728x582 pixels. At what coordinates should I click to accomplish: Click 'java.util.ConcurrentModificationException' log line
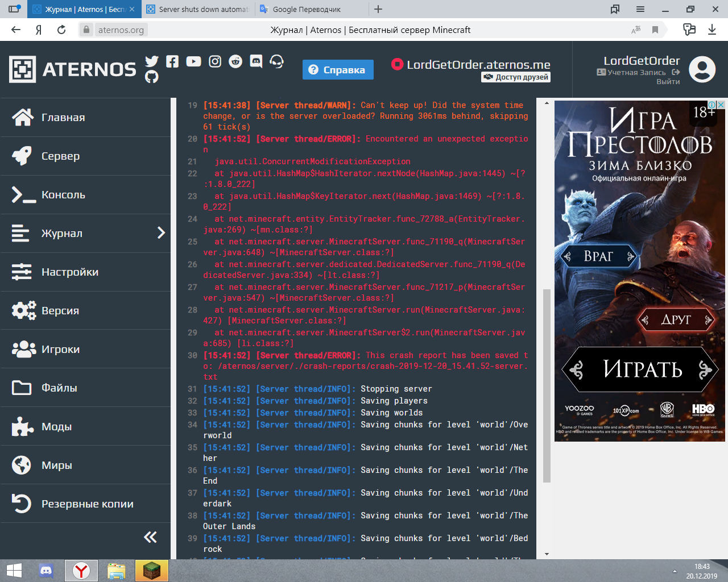coord(313,161)
